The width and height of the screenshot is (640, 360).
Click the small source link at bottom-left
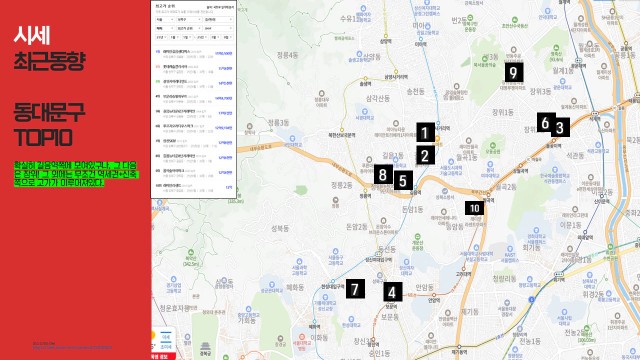coord(72,347)
